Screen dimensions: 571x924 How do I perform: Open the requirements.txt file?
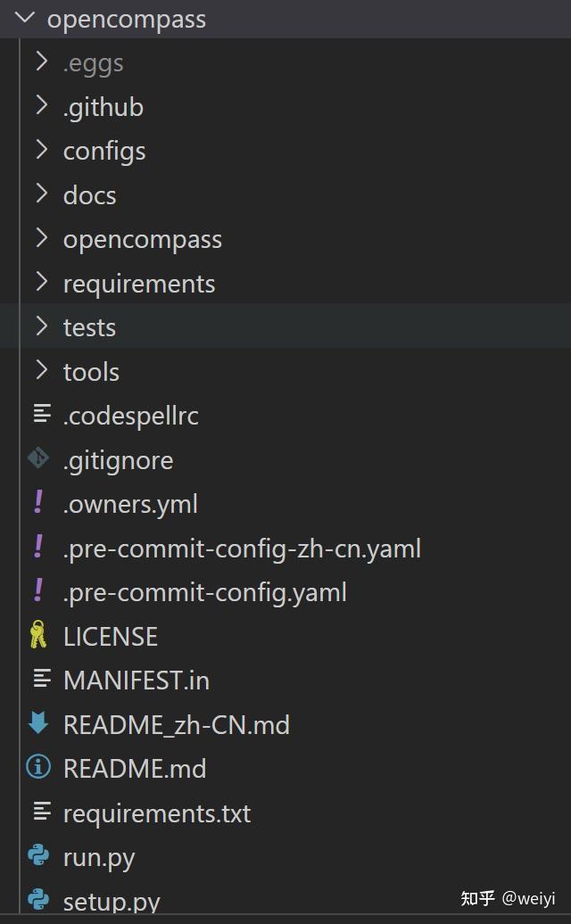[x=157, y=813]
